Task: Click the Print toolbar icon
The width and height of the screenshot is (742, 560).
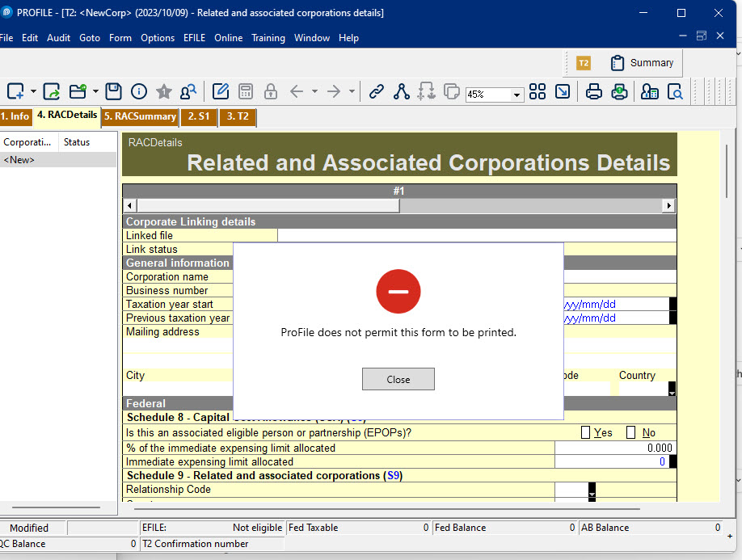Action: 594,91
